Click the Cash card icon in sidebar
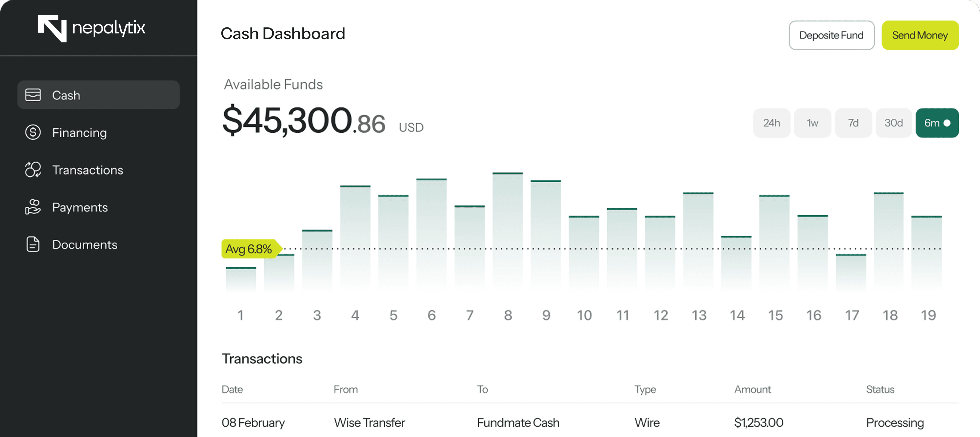 click(33, 95)
